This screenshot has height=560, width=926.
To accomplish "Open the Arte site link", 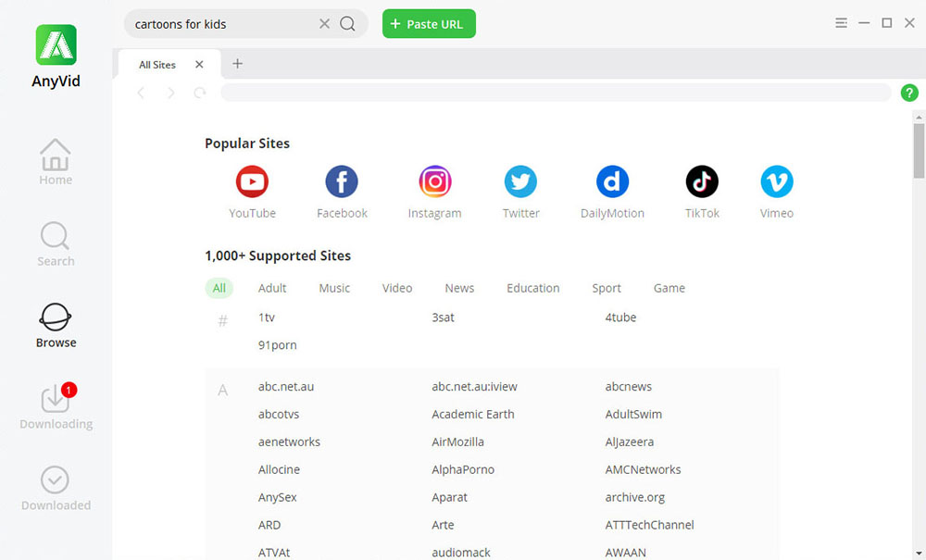I will tap(443, 525).
